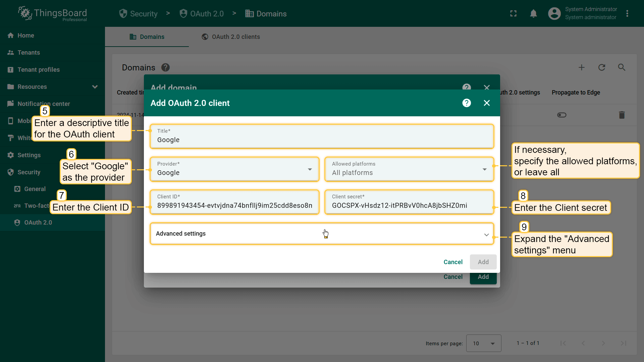Expand the Advanced settings section
This screenshot has width=644, height=362.
click(322, 234)
